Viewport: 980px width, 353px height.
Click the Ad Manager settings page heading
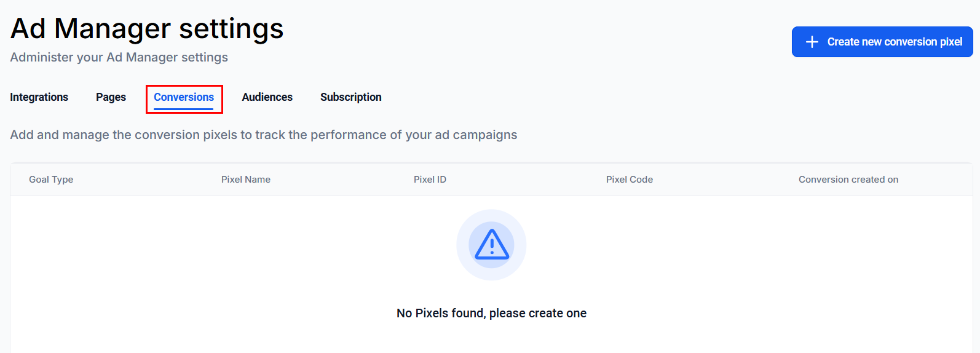[x=147, y=28]
